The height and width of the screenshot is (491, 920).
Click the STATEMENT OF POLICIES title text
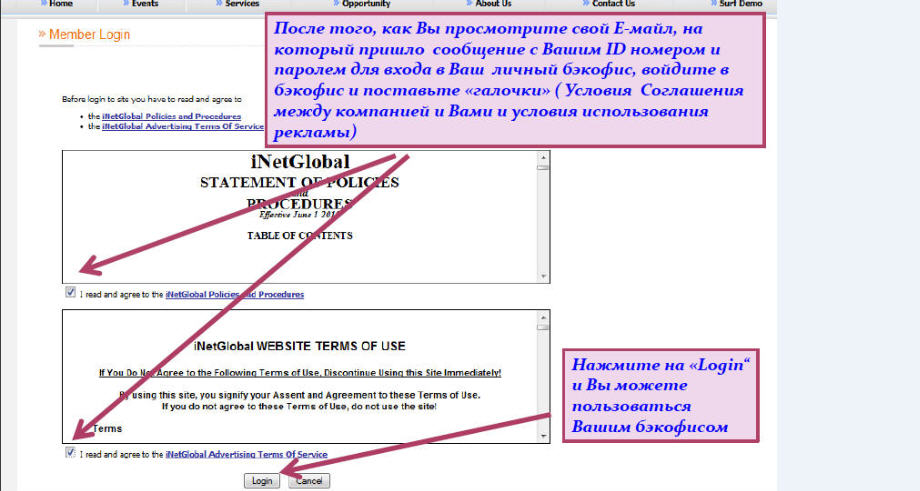coord(299,182)
